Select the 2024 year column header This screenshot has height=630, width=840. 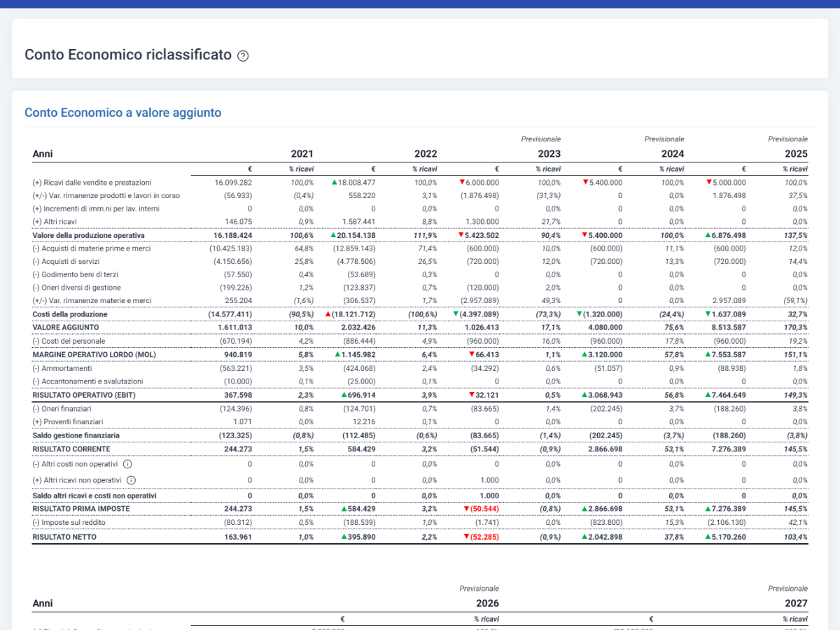[x=673, y=154]
